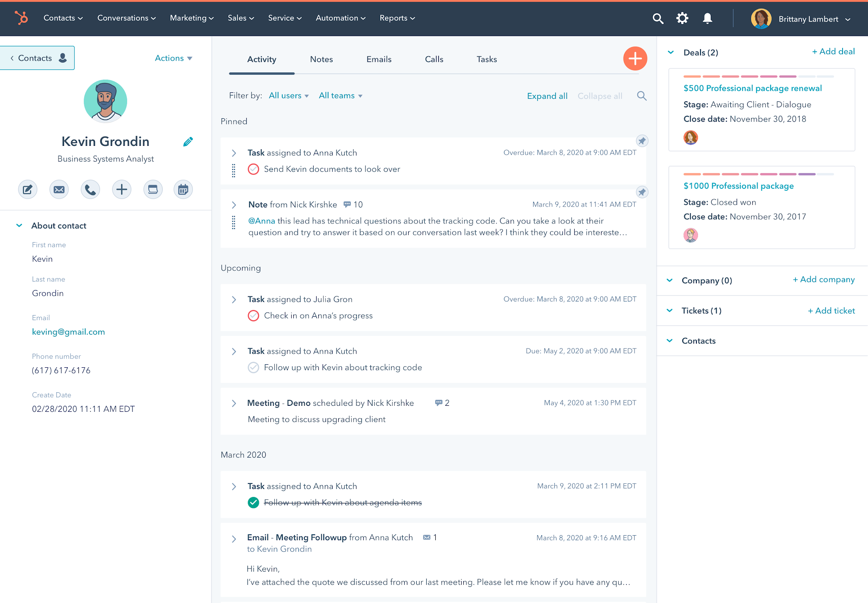868x603 pixels.
Task: Select the Tasks tab in activity feed
Action: (486, 59)
